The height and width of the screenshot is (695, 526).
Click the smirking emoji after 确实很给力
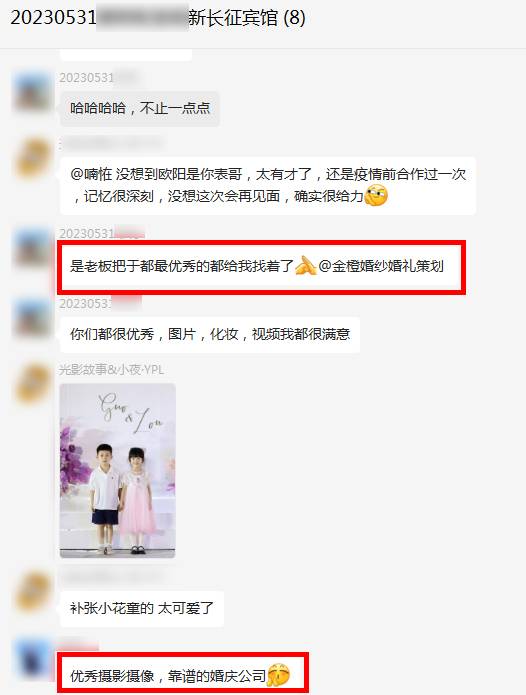(x=376, y=196)
